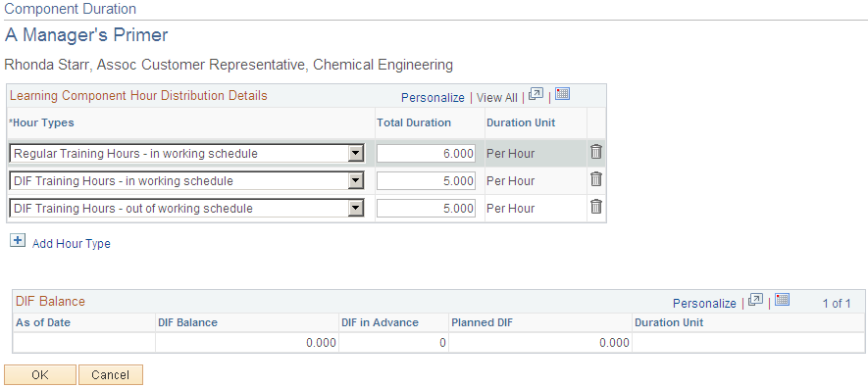The image size is (868, 388).
Task: Click the Personalize link in DIF Balance grid
Action: click(704, 304)
